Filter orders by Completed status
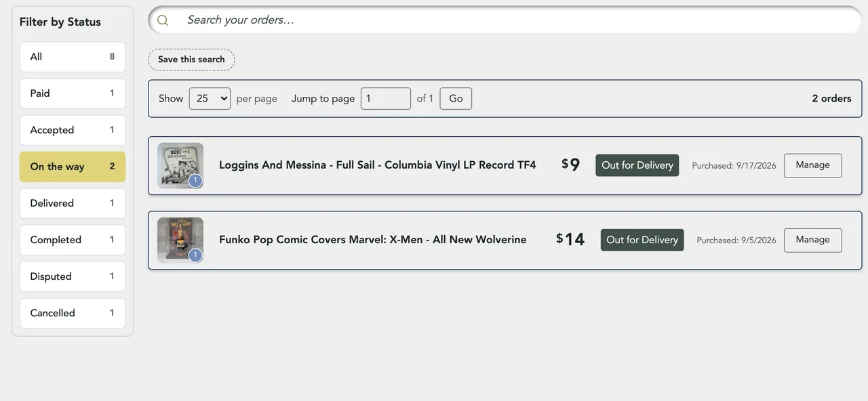Screen dimensions: 868x401 click(x=73, y=240)
